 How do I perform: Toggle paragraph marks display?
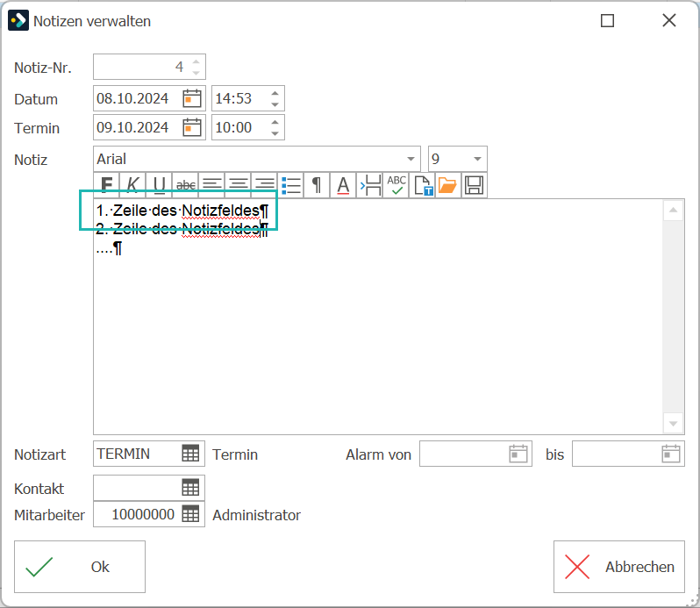click(317, 185)
